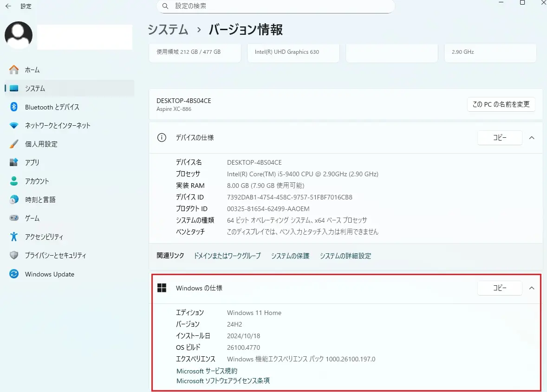
Task: Click the OS build value 26100.4770
Action: point(243,347)
